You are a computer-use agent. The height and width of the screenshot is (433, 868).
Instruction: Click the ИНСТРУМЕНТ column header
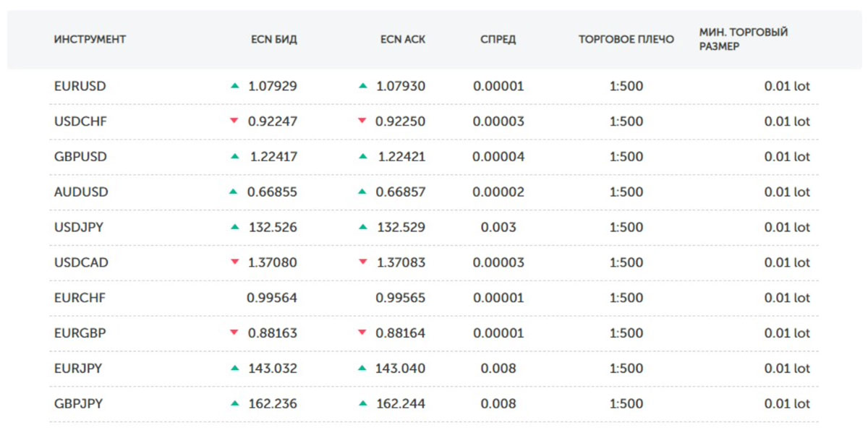[90, 40]
